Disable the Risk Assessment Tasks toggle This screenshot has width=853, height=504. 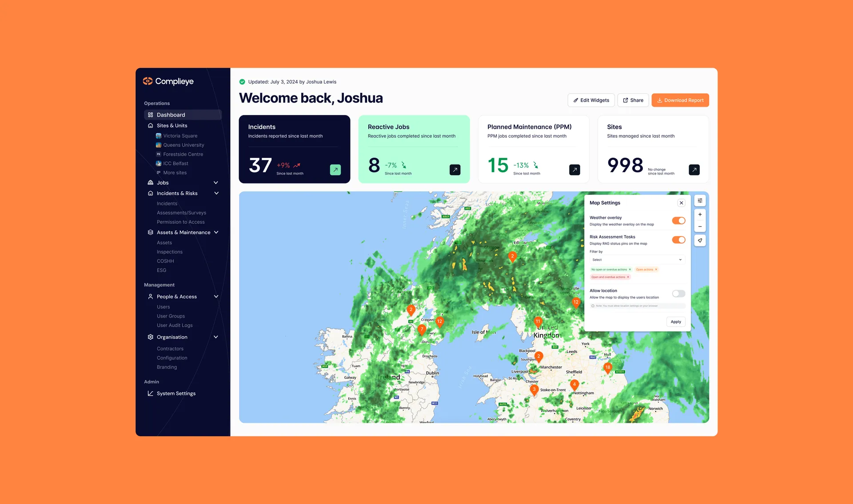(678, 240)
